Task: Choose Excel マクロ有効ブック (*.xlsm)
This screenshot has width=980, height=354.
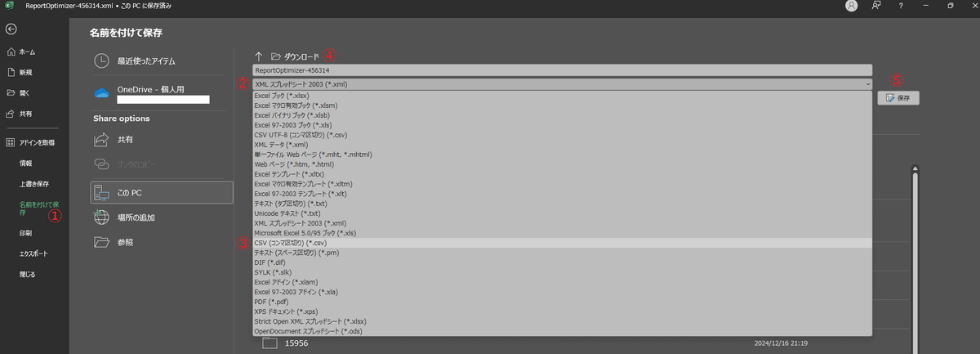Action: point(561,105)
